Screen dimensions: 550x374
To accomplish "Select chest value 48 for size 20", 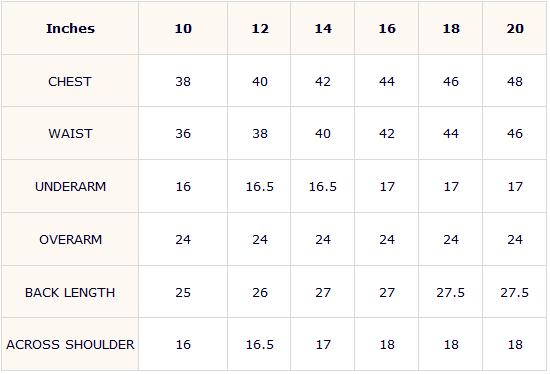I will [x=515, y=81].
